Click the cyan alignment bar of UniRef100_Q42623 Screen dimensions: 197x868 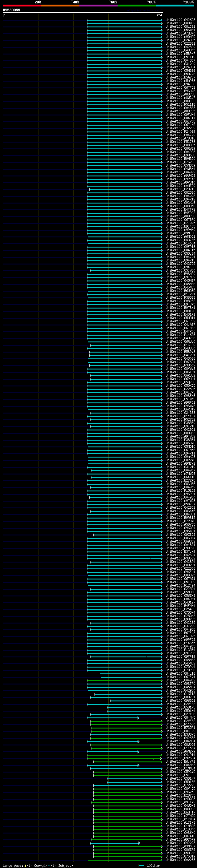[x=125, y=20]
